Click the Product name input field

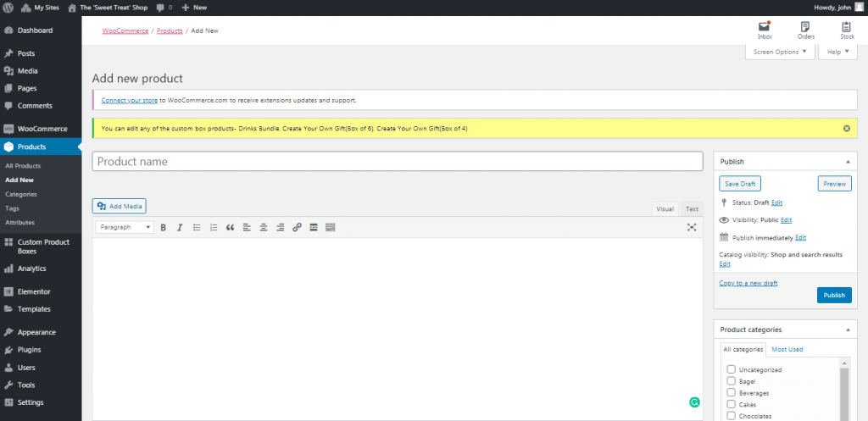click(x=398, y=162)
